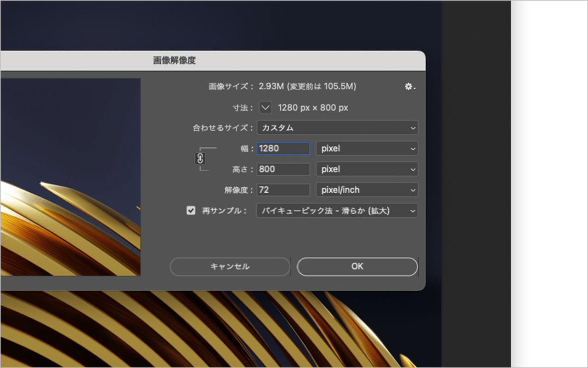Click the 寸法 label

[x=243, y=108]
